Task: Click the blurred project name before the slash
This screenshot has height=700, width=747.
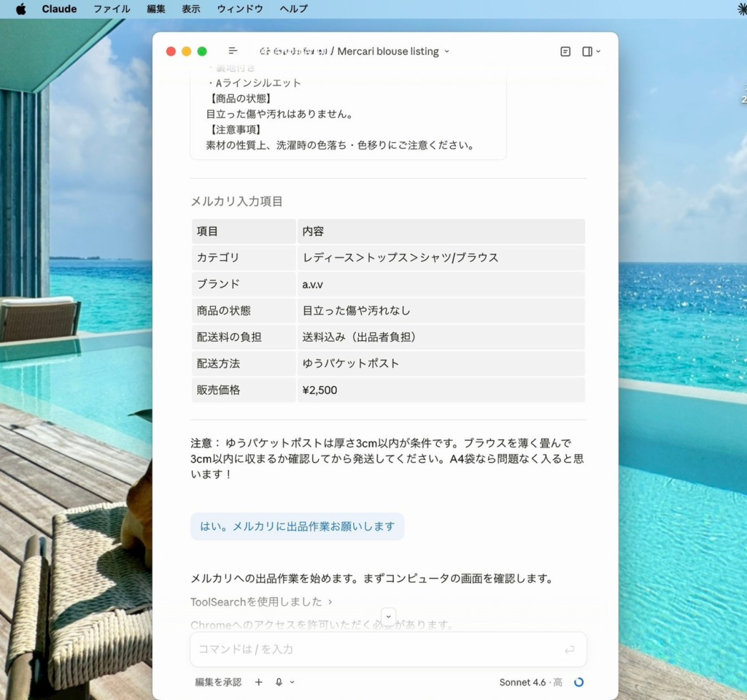Action: (x=293, y=51)
